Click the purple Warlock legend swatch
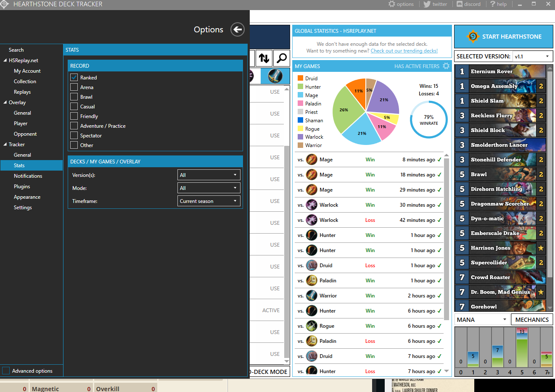555x392 pixels. (x=300, y=137)
